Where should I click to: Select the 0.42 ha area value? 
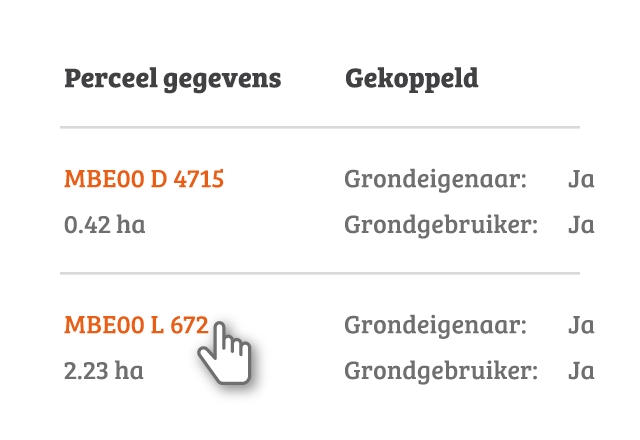coord(104,224)
